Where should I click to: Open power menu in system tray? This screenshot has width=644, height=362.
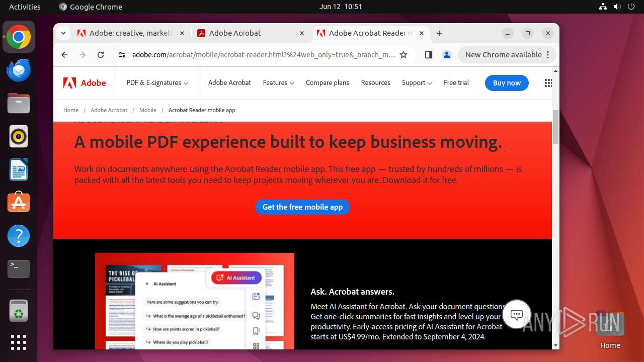click(631, 7)
